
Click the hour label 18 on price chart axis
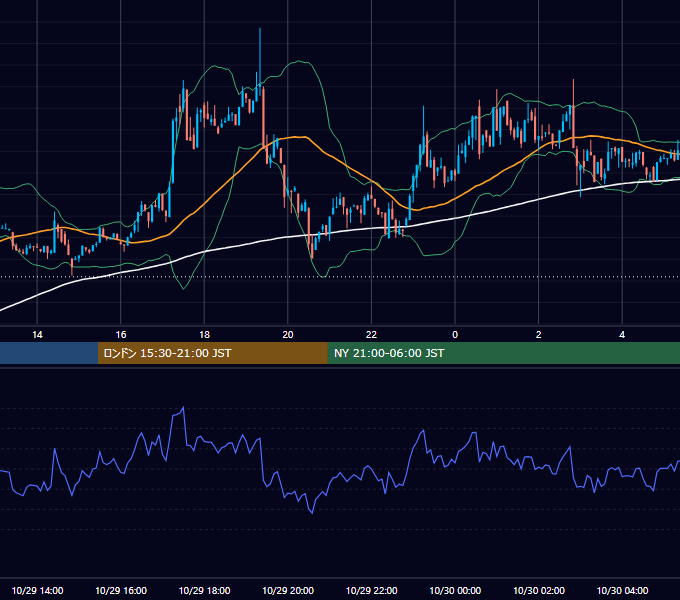point(204,335)
